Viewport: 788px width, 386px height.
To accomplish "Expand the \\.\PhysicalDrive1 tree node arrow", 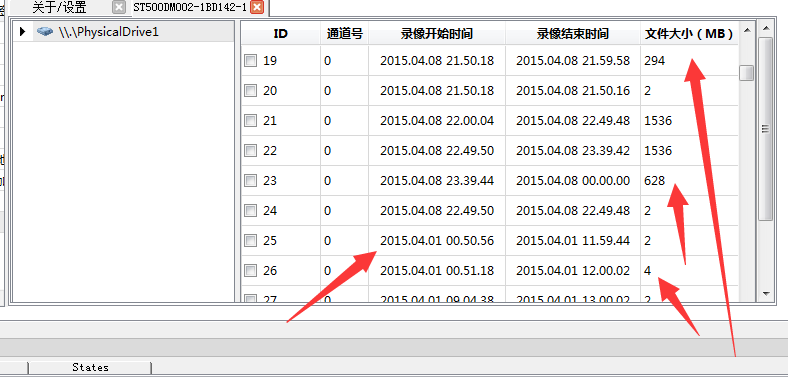I will click(x=22, y=32).
